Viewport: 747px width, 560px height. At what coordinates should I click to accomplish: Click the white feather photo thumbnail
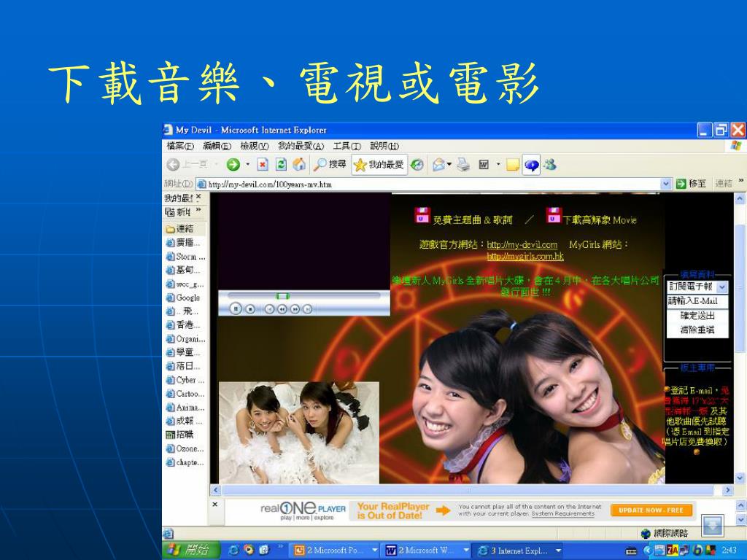299,432
